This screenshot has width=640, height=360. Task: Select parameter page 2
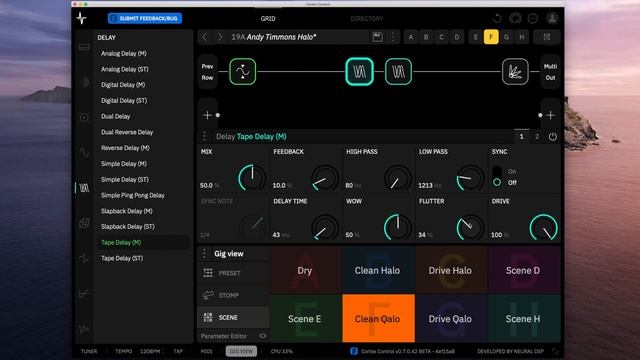tap(537, 136)
